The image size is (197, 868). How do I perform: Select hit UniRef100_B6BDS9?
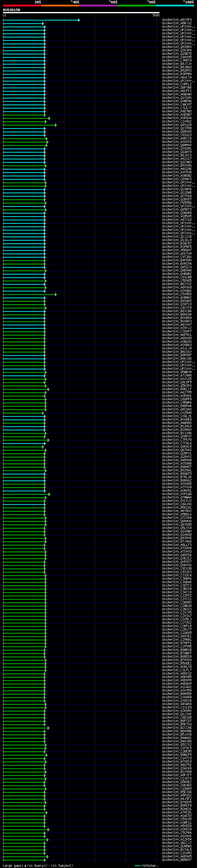tap(177, 656)
